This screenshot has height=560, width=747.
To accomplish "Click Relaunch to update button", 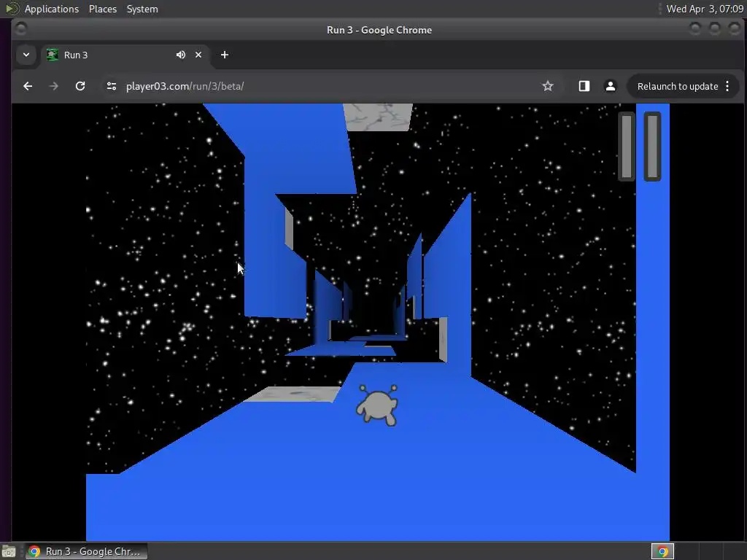I will [678, 86].
